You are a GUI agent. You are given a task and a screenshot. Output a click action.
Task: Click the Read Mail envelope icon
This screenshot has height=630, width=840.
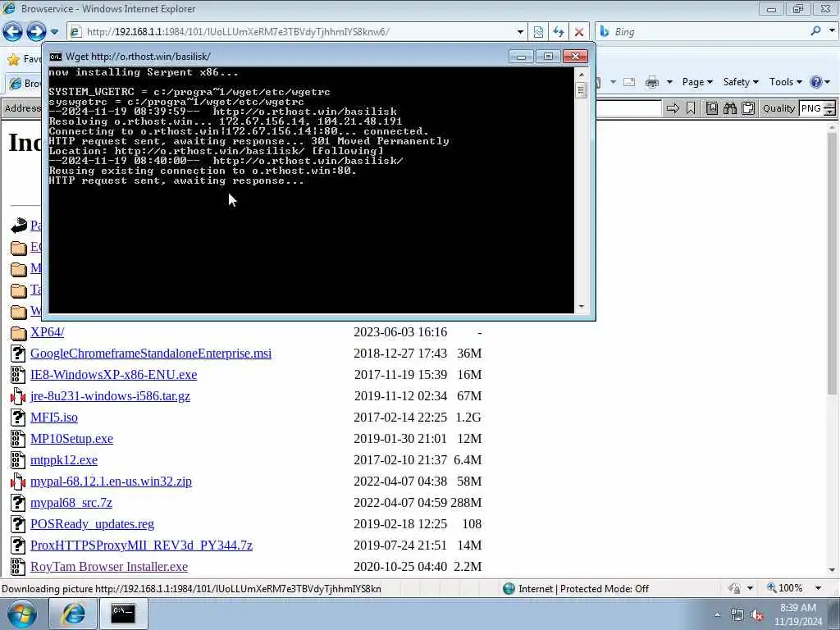coord(629,82)
